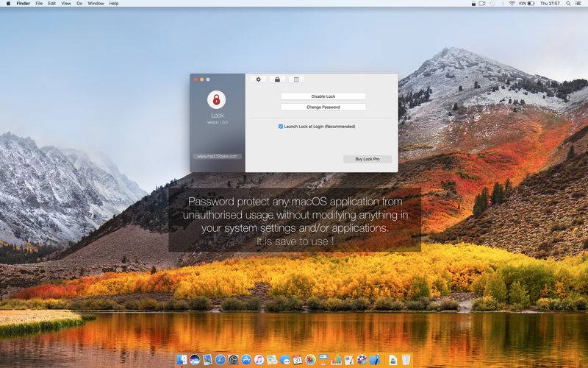The image size is (588, 368).
Task: Open Spotlight search in menu bar
Action: tap(568, 4)
